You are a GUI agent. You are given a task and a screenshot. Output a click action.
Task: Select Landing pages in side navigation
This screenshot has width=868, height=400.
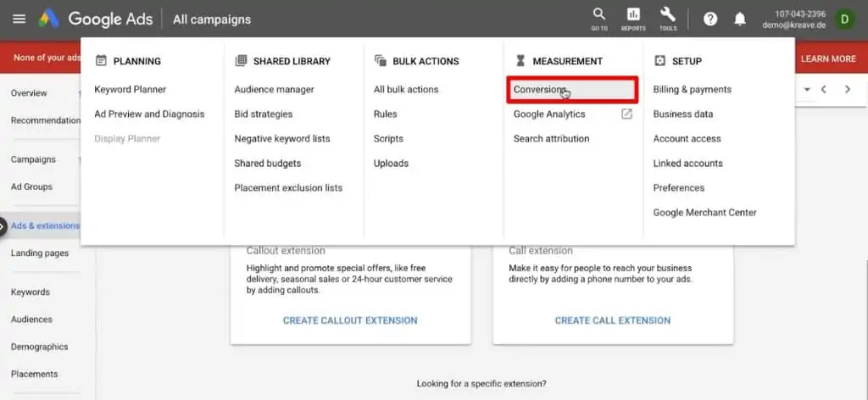[40, 253]
